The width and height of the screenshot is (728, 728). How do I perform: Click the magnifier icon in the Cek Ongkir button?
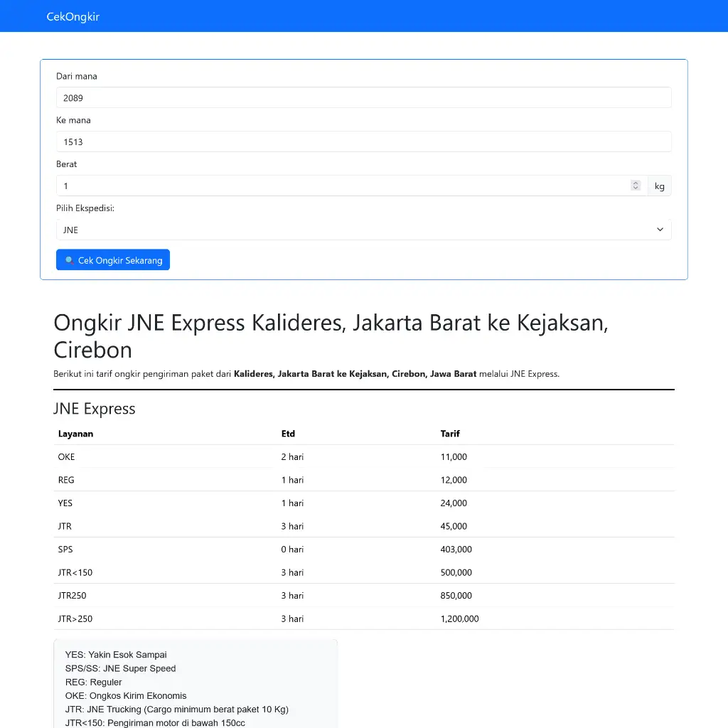(x=69, y=260)
